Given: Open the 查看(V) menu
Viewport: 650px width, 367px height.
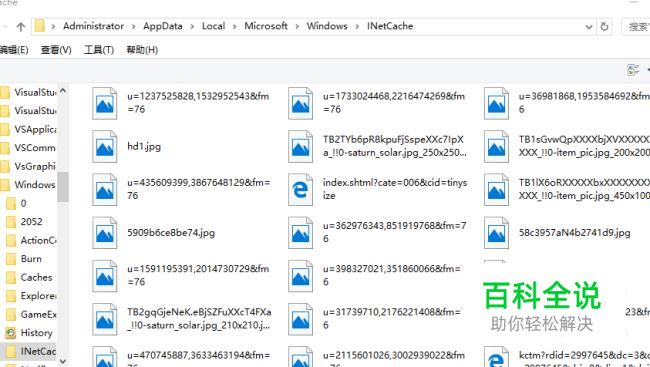Looking at the screenshot, I should [x=56, y=50].
